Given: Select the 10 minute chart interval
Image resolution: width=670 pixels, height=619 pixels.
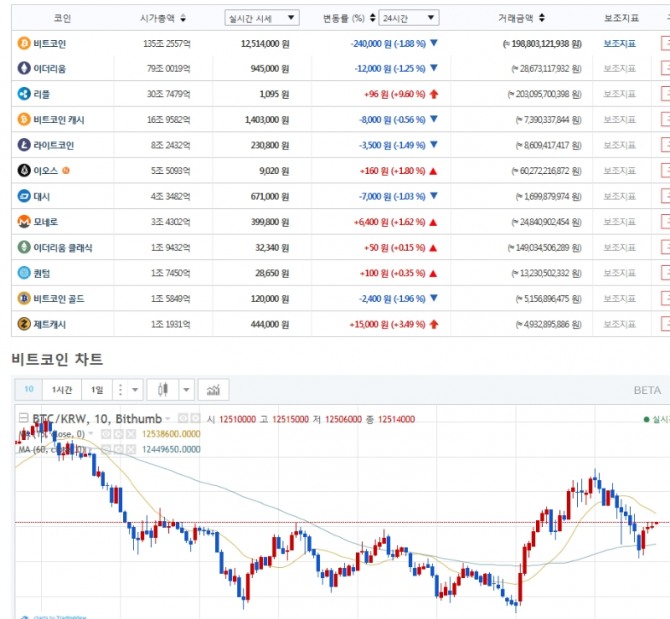Looking at the screenshot, I should tap(29, 390).
